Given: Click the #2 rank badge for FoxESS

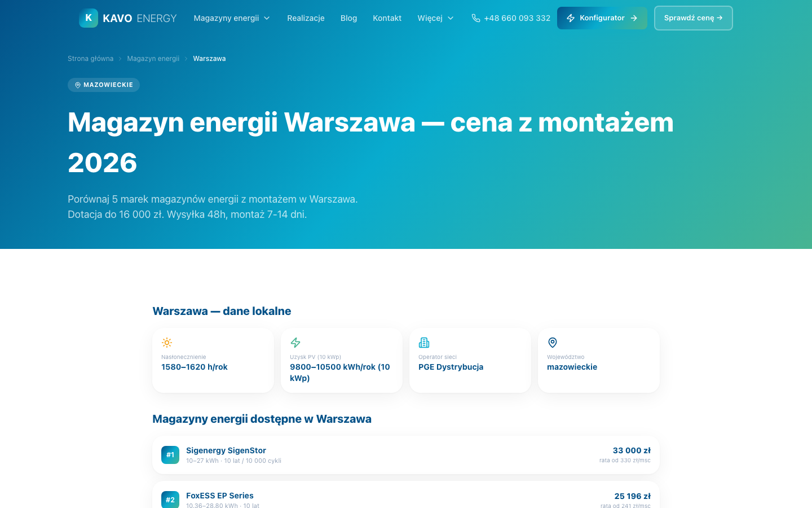Looking at the screenshot, I should click(x=170, y=500).
